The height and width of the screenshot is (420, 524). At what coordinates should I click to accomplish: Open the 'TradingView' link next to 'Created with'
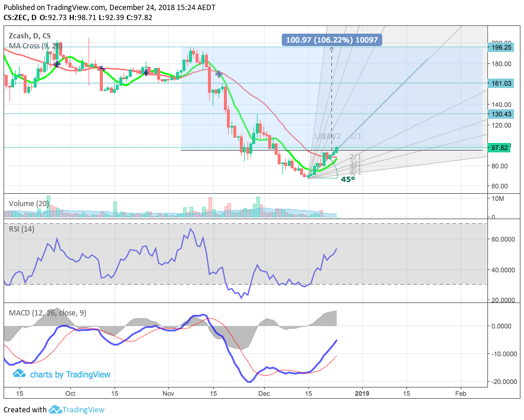click(83, 409)
